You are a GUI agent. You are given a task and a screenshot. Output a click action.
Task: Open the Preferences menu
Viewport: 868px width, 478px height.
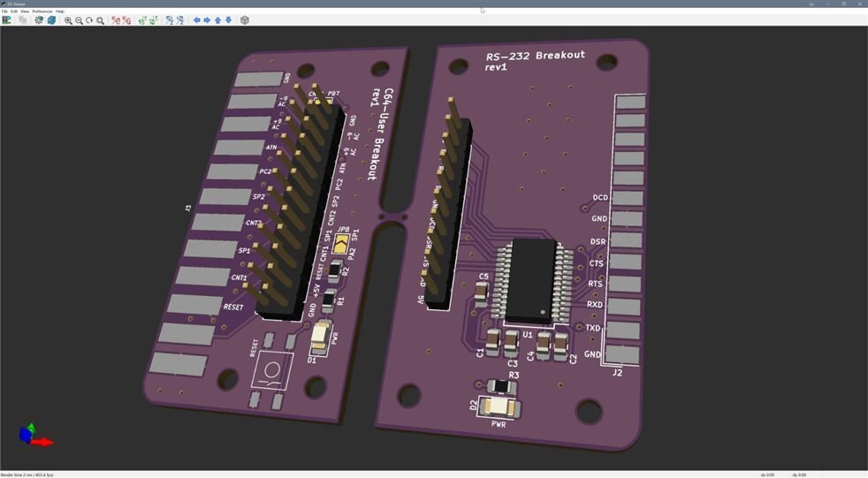point(42,11)
